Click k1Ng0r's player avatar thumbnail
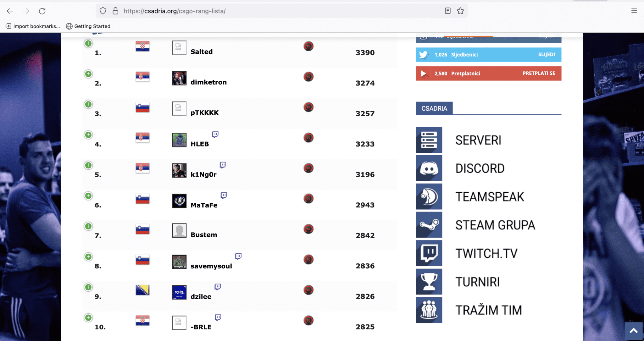The width and height of the screenshot is (644, 341). (x=179, y=170)
